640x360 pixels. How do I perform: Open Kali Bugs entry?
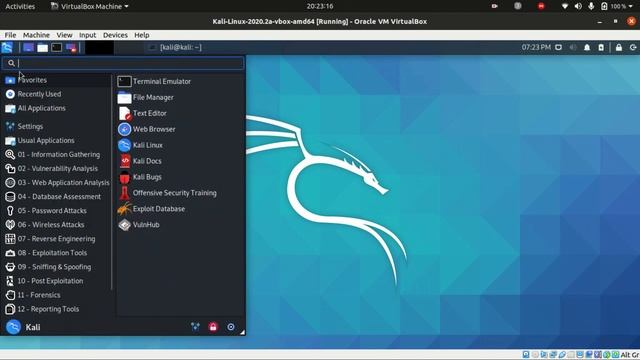(180, 177)
